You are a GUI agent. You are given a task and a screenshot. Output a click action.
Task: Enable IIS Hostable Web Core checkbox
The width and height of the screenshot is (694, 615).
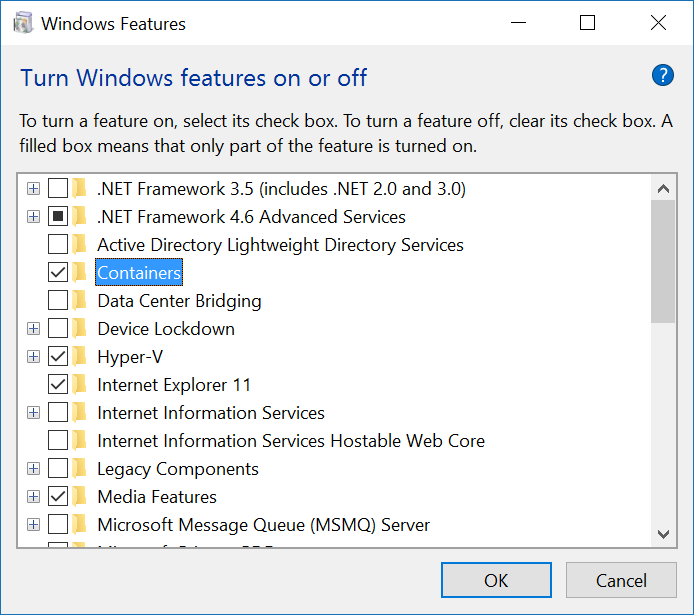point(58,441)
